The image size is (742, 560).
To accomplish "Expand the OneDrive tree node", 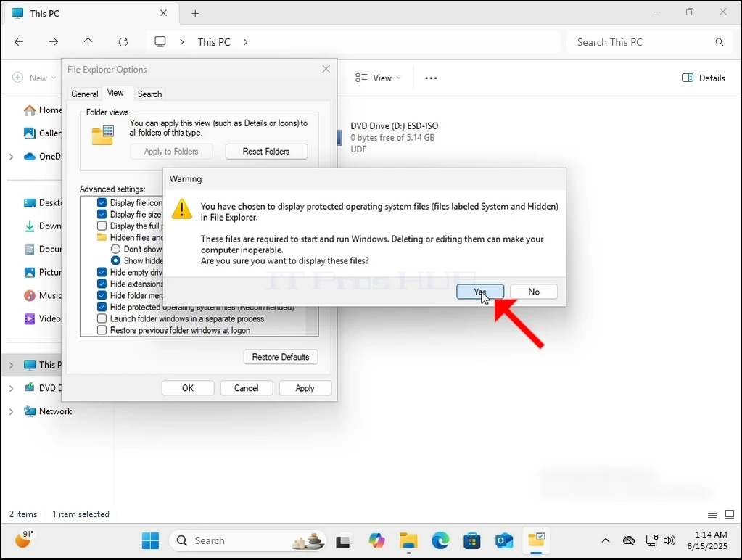I will click(x=12, y=157).
